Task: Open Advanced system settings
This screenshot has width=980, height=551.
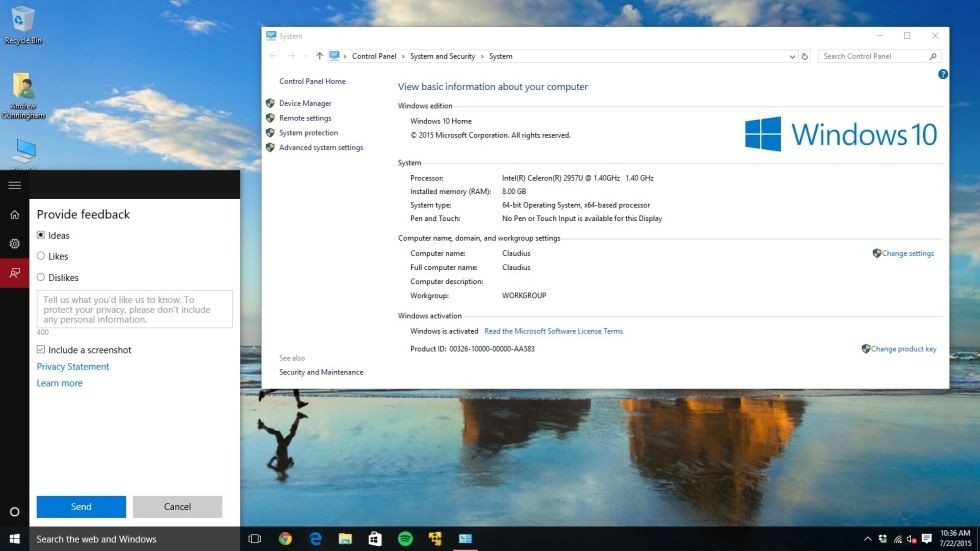Action: [321, 147]
